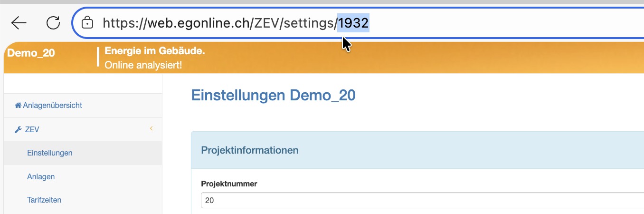Select the ZEV sidebar menu label
Screen dimensions: 644x214
coord(32,129)
